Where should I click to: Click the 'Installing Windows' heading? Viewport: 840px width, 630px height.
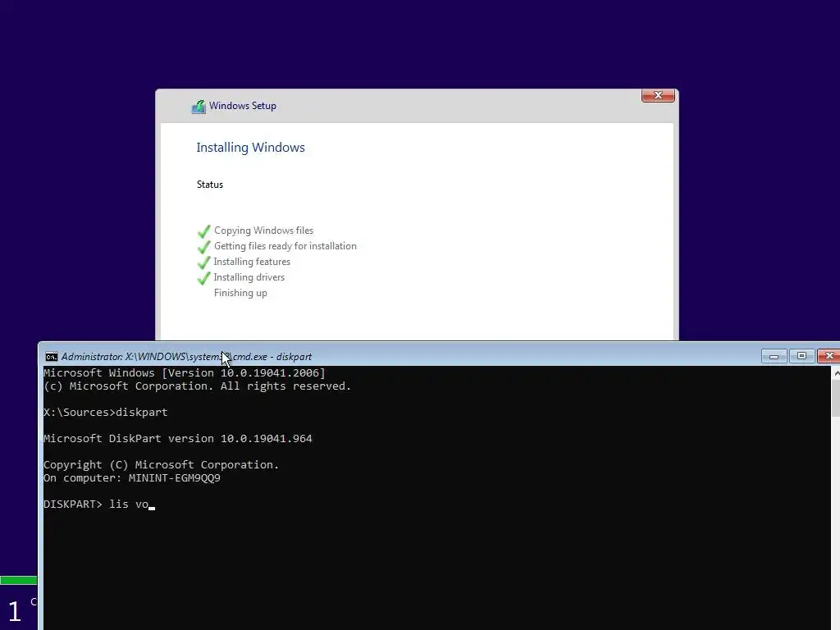click(250, 148)
